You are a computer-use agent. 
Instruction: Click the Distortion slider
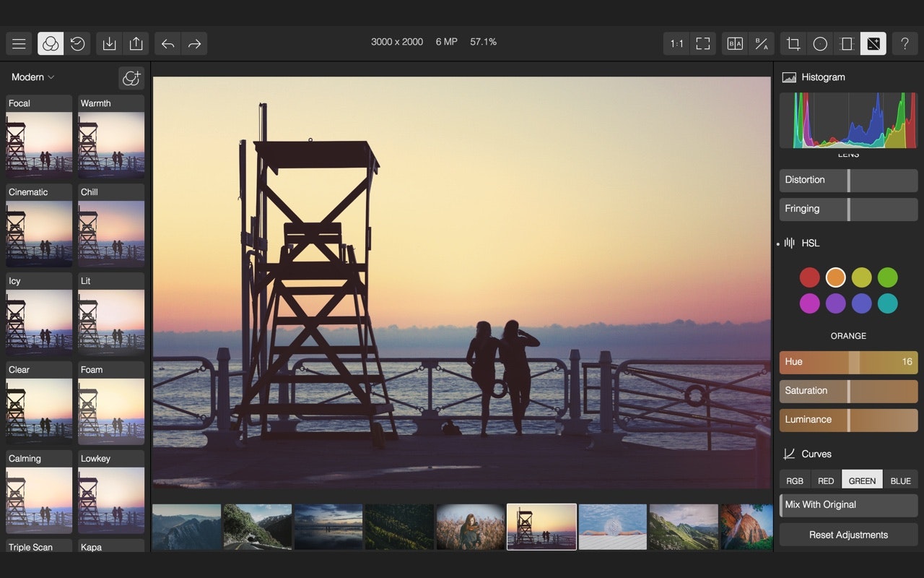tap(849, 180)
